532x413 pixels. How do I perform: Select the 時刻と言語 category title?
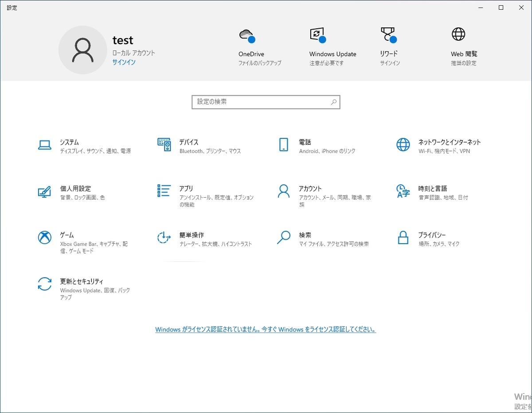point(433,189)
